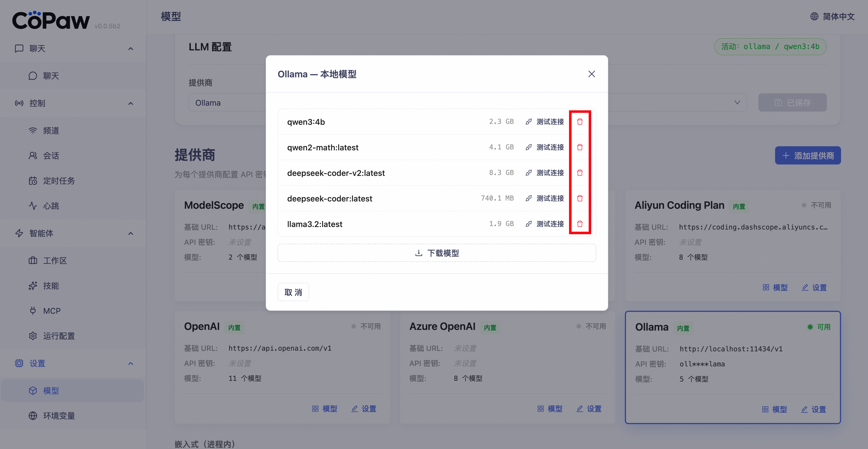Open language selector 简体中文
The width and height of the screenshot is (868, 449).
pyautogui.click(x=832, y=16)
